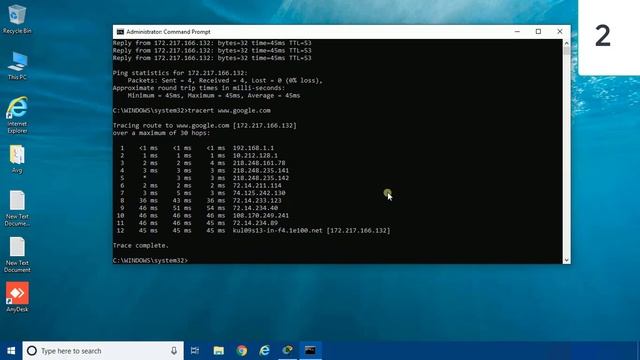
Task: Select the New Text Docume... file icon
Action: tap(17, 208)
